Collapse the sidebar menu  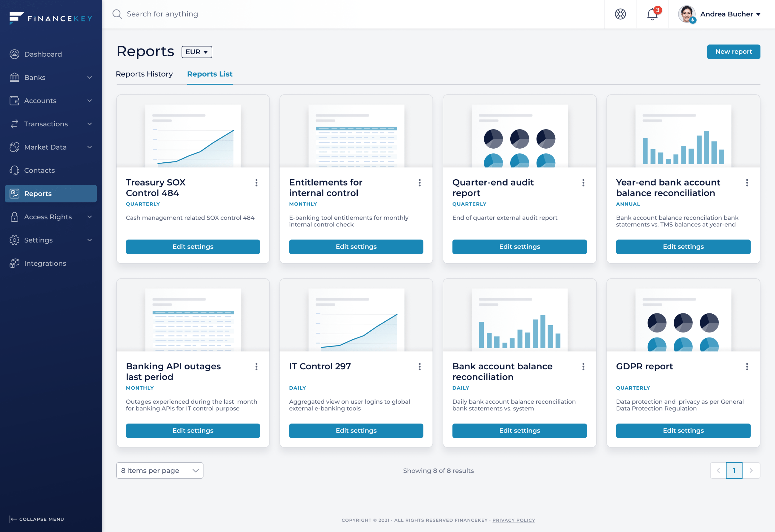coord(37,519)
